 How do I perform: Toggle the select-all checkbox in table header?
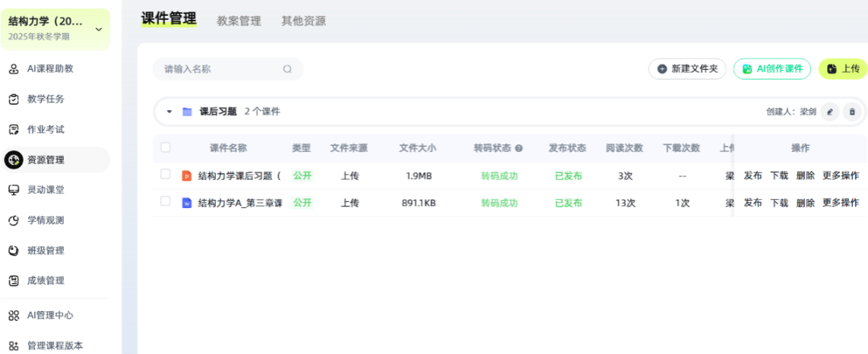[166, 148]
